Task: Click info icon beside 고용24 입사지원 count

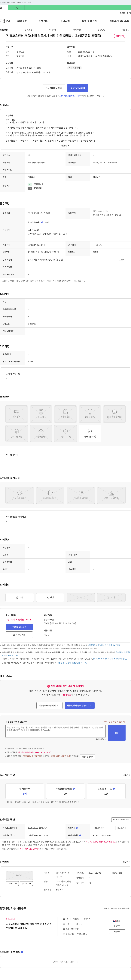Action: tap(114, 789)
